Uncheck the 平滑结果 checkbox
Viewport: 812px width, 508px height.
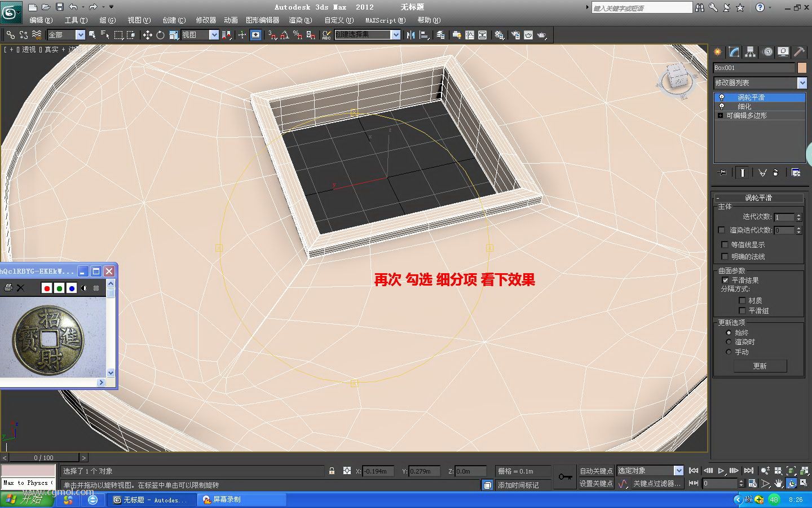tap(725, 280)
